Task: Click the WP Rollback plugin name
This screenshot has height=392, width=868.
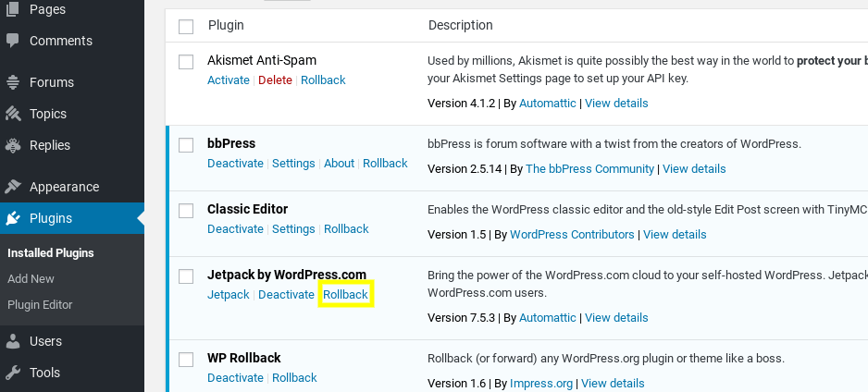Action: (x=244, y=359)
